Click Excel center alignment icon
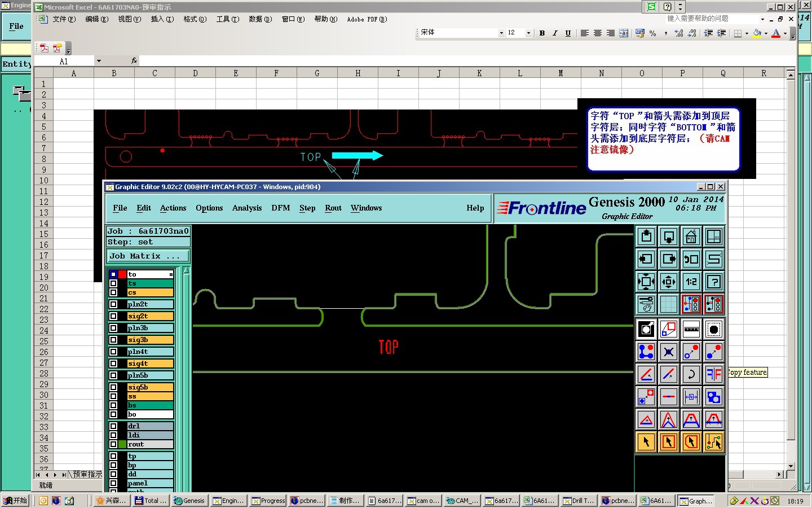The height and width of the screenshot is (508, 812). pos(598,33)
